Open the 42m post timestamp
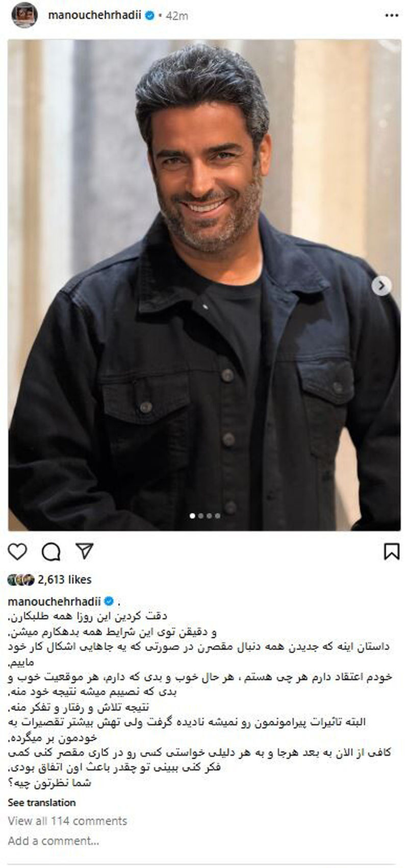This screenshot has width=408, height=868. click(177, 16)
